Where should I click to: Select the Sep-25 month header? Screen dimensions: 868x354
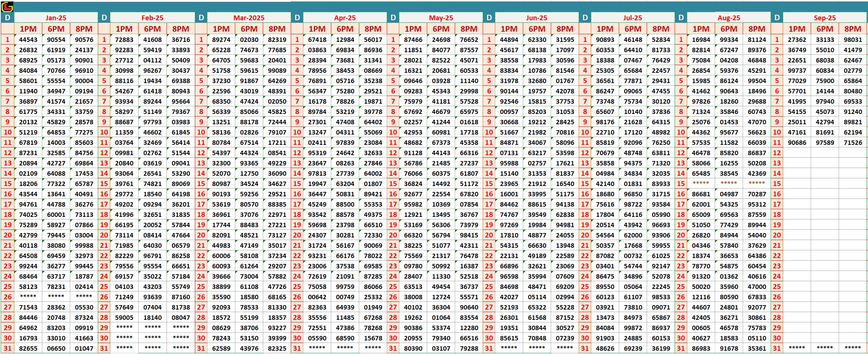(825, 18)
